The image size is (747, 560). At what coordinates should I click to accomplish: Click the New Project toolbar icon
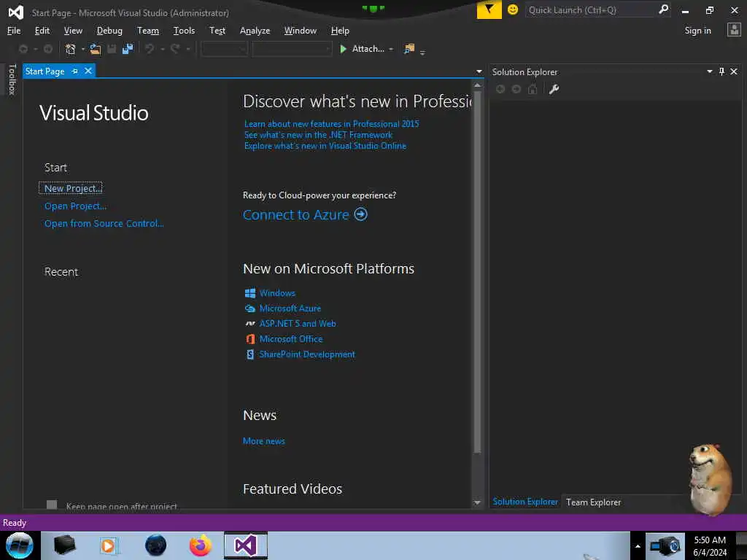point(71,49)
